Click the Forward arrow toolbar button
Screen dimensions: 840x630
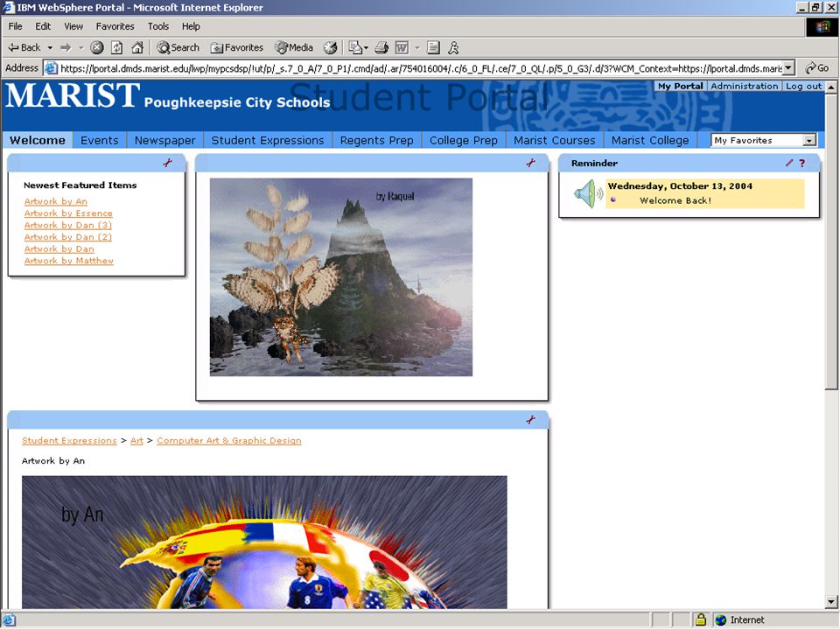[x=66, y=47]
